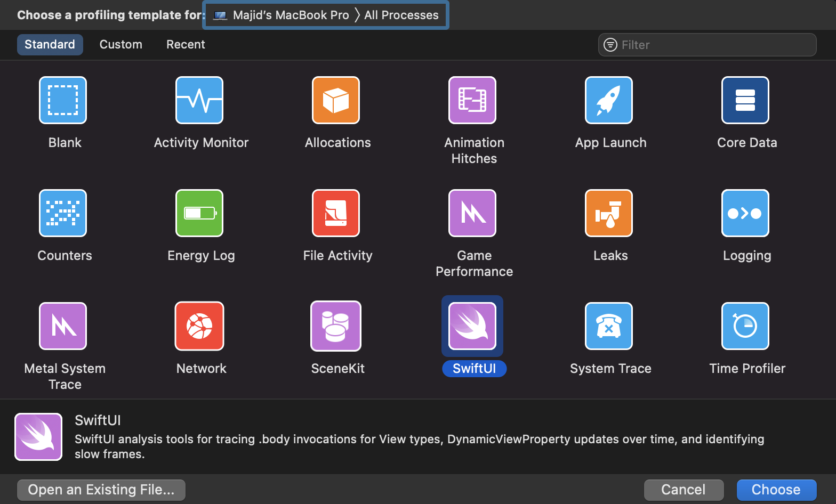Select the Game Performance template icon

[x=472, y=213]
